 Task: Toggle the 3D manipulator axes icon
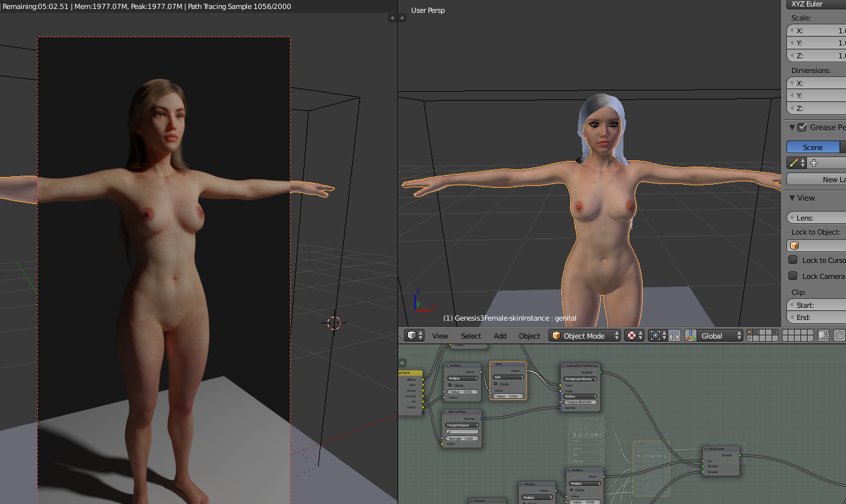691,335
